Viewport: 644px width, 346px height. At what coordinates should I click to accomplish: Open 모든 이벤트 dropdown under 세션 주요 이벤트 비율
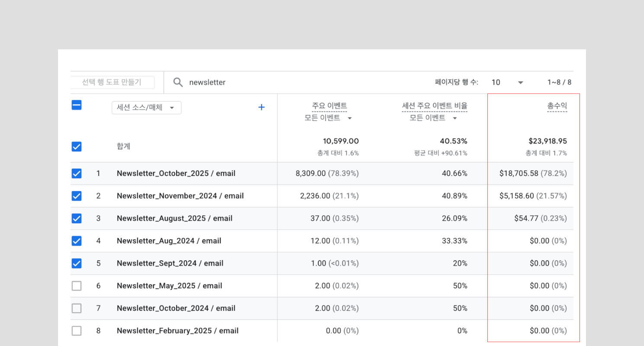click(434, 118)
